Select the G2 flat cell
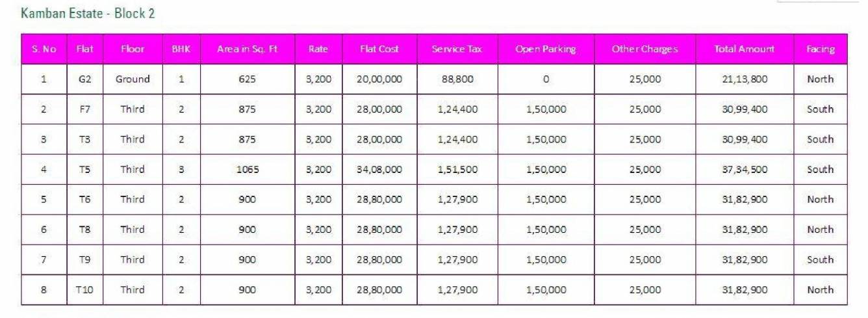Viewport: 868px width, 318px height. click(84, 79)
